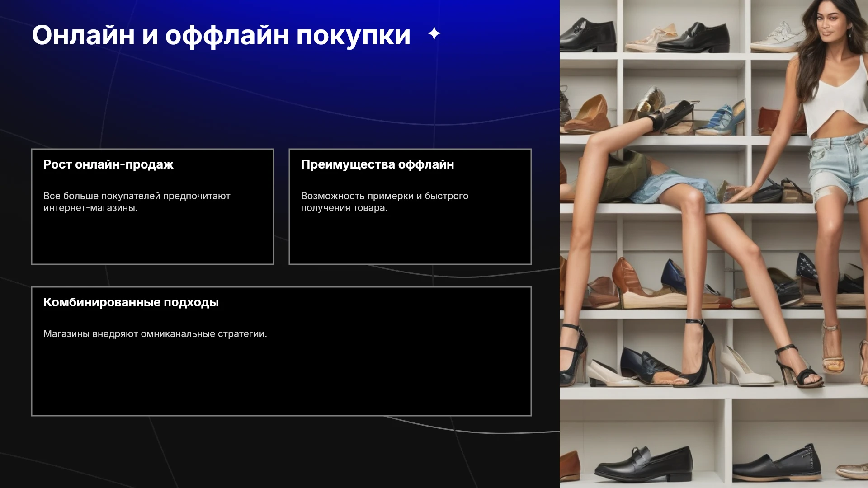
Task: Click the black oxford shoe on top-left shelf
Action: 587,35
